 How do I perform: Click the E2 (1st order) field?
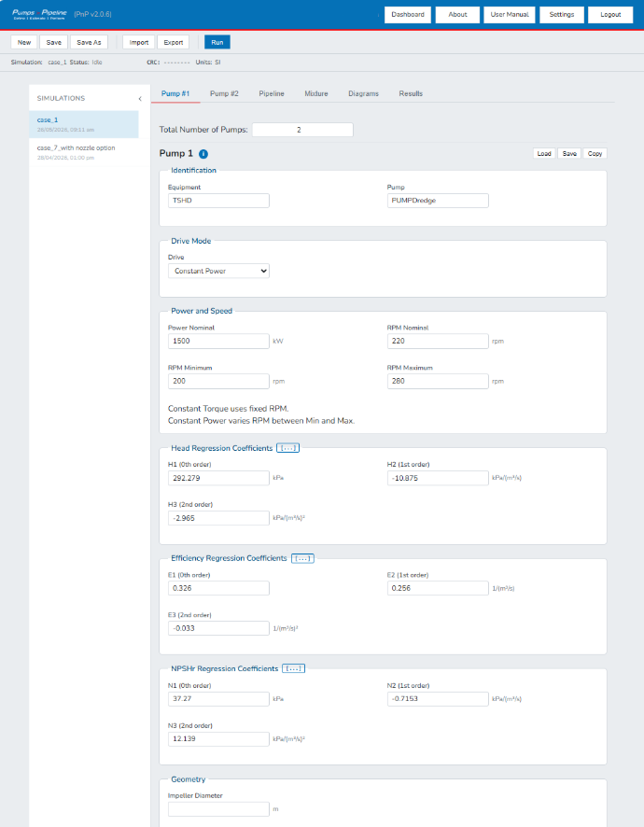point(437,588)
